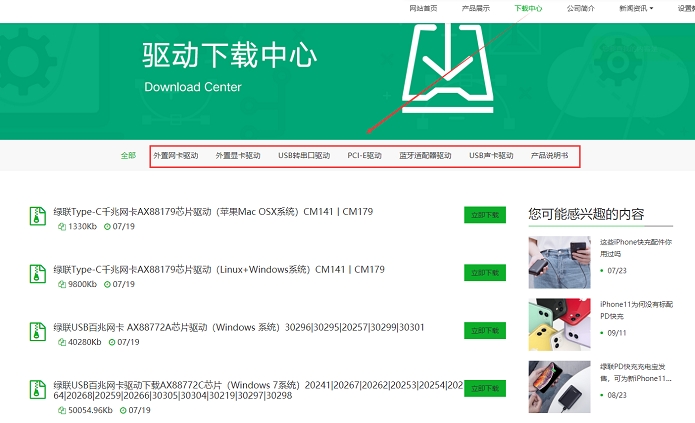Click the file size icon next to 1330Kb
This screenshot has height=423, width=695.
[62, 227]
